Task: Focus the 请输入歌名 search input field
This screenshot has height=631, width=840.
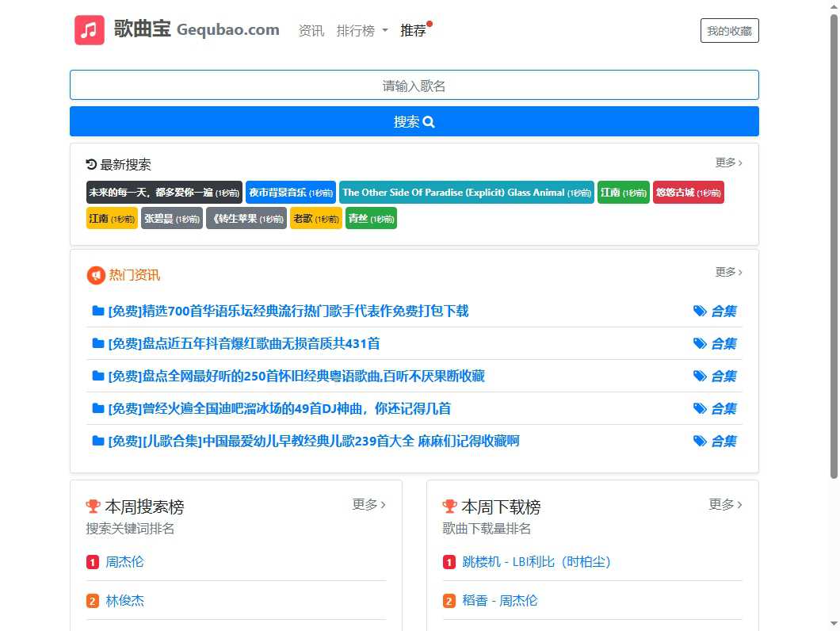Action: pos(414,86)
